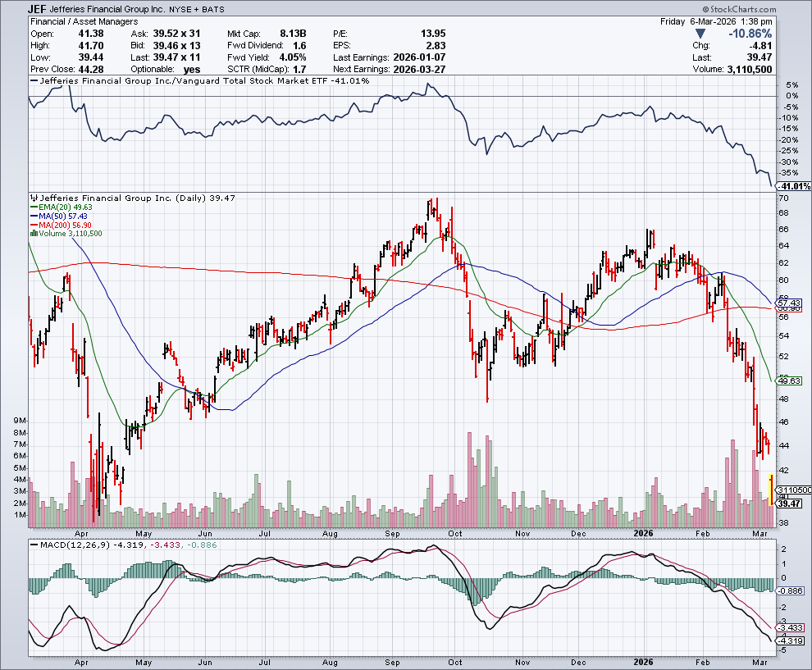Click the green EMA(20) legend line marker
The height and width of the screenshot is (670, 812).
pos(32,207)
